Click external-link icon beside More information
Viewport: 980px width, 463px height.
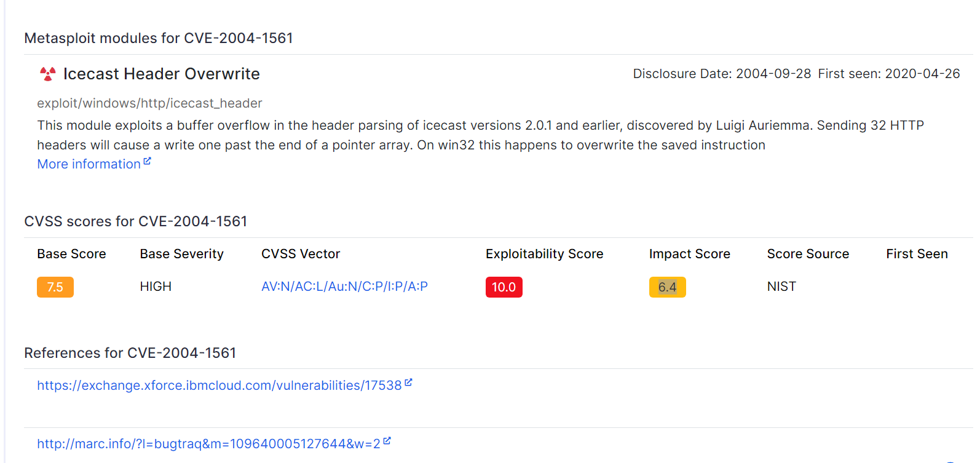coord(147,162)
